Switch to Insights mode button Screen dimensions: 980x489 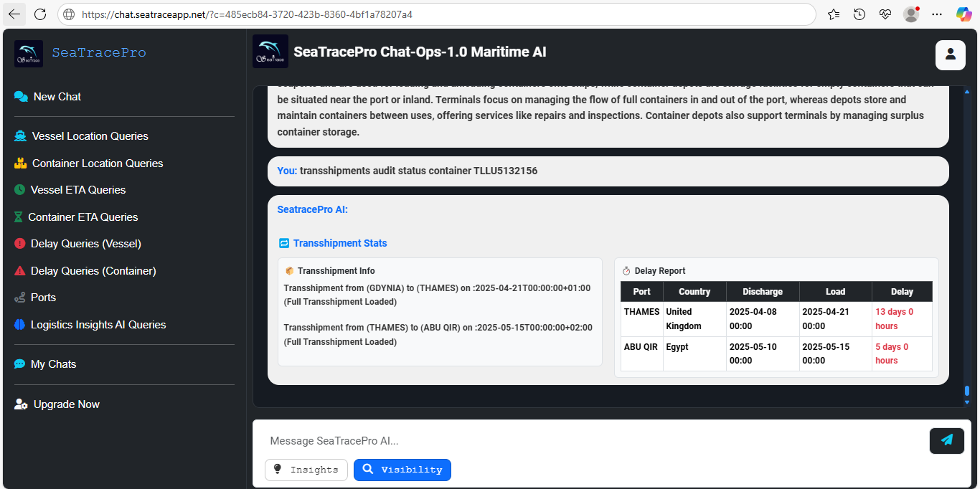(306, 470)
